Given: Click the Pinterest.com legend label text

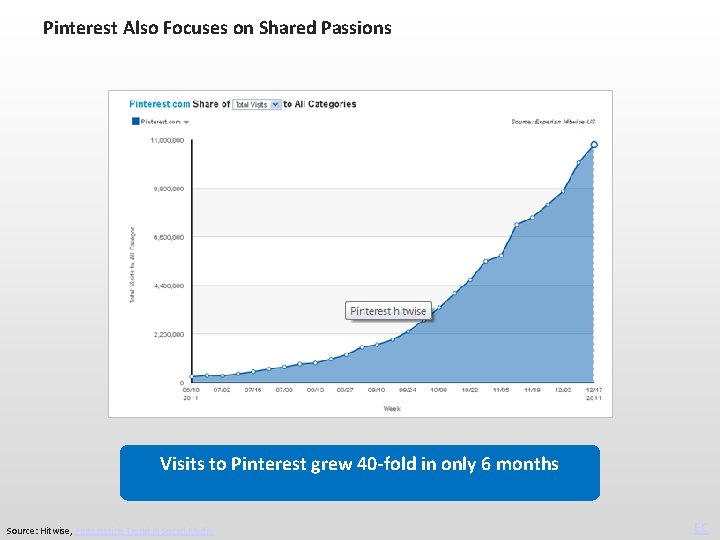Looking at the screenshot, I should click(160, 122).
